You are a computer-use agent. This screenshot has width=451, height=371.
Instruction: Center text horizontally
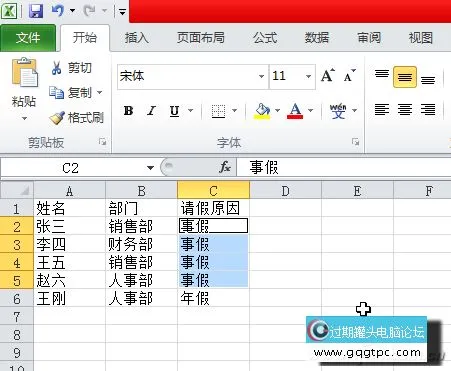(405, 109)
